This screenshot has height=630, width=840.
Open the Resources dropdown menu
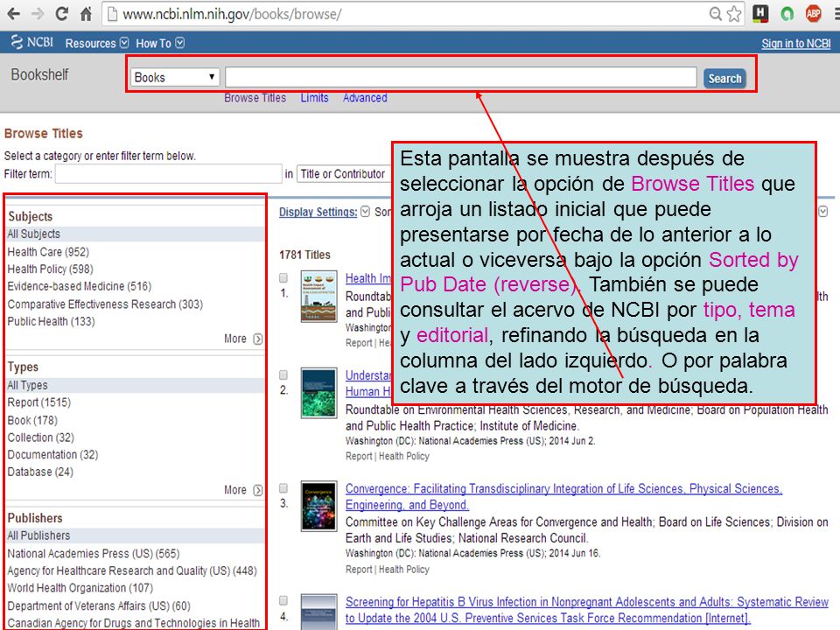(x=96, y=44)
